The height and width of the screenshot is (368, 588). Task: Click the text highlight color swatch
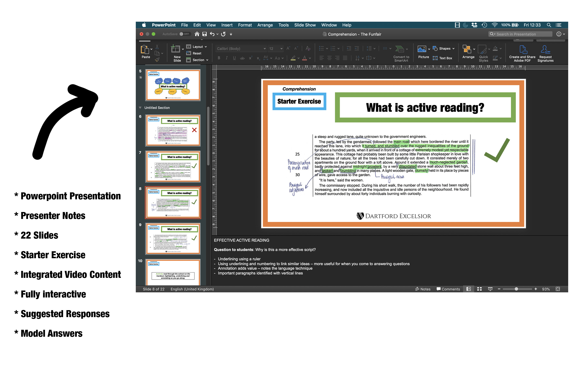(293, 58)
